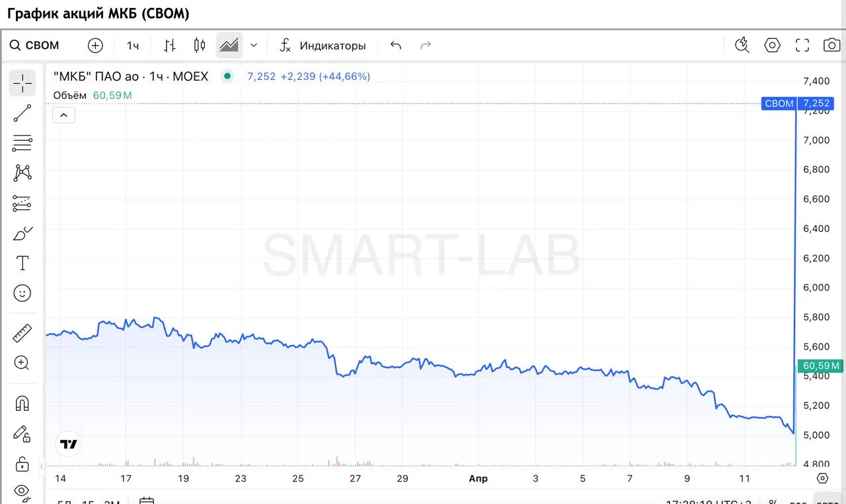846x504 pixels.
Task: Open price scale settings gear
Action: (822, 478)
